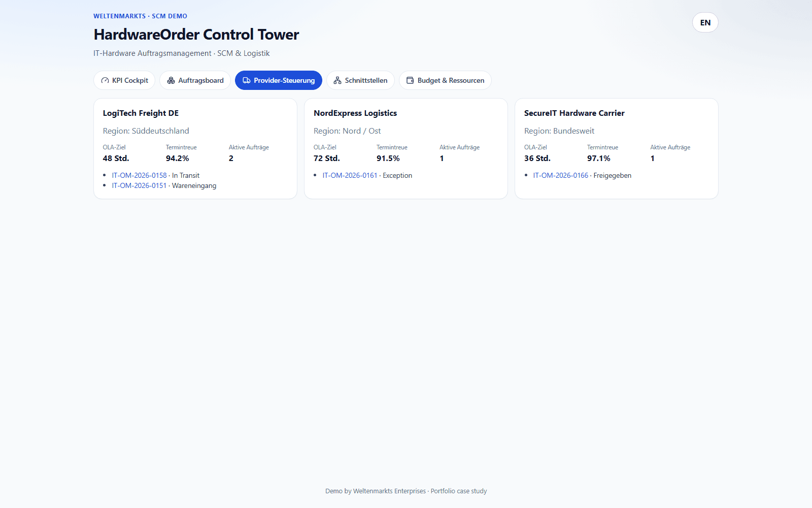This screenshot has width=812, height=508.
Task: Click the boxes icon on Auftragsboard tab
Action: [x=171, y=80]
